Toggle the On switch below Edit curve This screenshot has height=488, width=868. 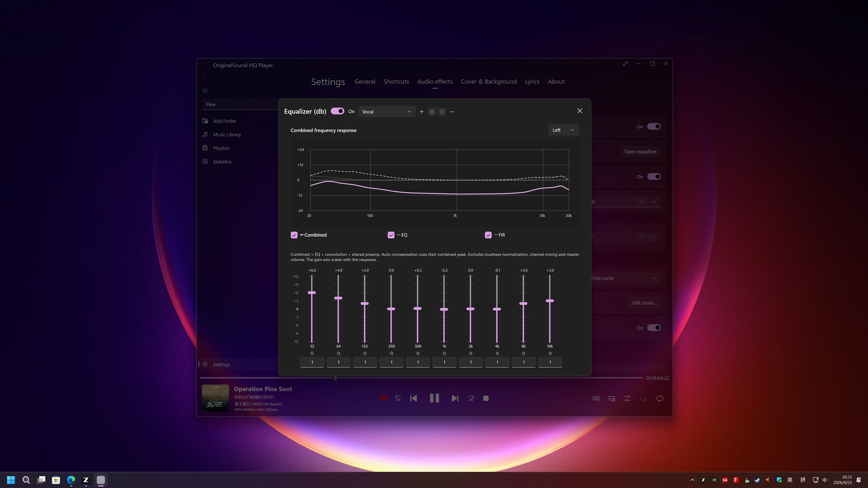(x=654, y=328)
